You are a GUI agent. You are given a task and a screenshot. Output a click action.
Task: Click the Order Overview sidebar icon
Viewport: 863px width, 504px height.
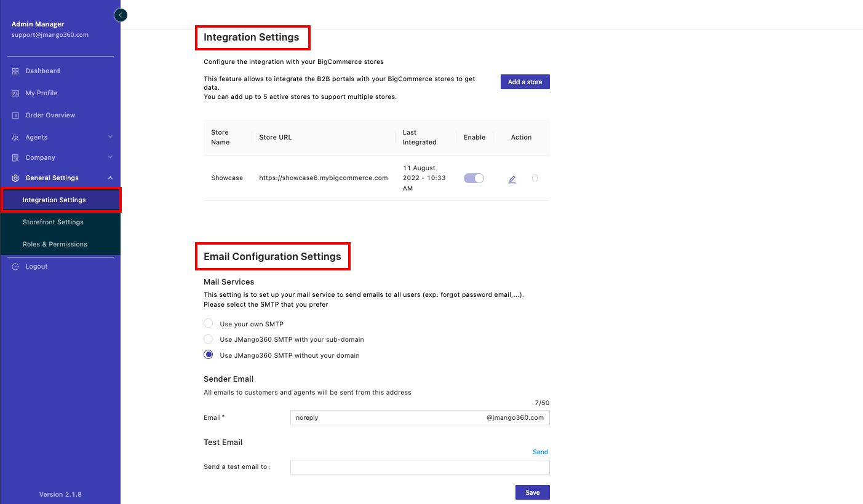pos(15,116)
